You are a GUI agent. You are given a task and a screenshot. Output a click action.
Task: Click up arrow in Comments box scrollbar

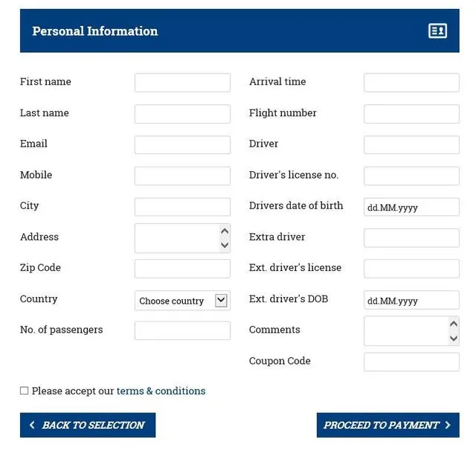(x=454, y=325)
